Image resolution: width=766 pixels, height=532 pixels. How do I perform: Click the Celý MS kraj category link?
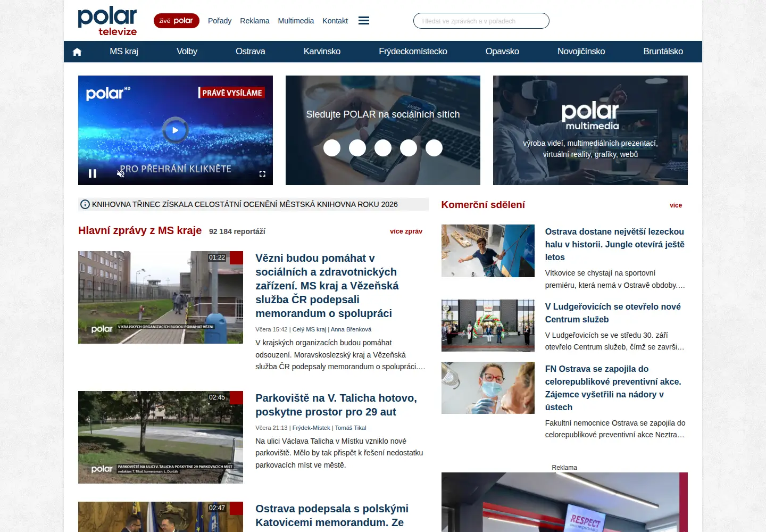click(x=309, y=329)
